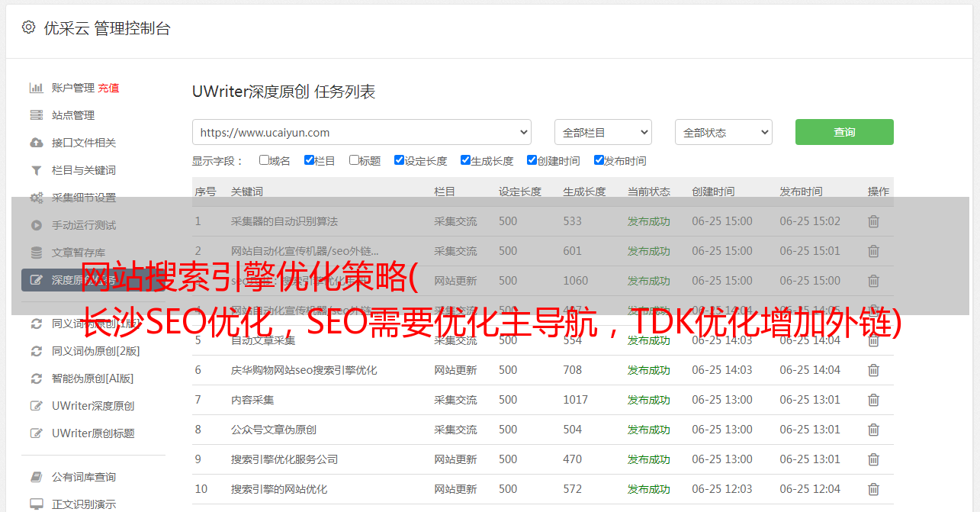Image resolution: width=980 pixels, height=512 pixels.
Task: Click the keyword 自动文章采集
Action: click(263, 340)
